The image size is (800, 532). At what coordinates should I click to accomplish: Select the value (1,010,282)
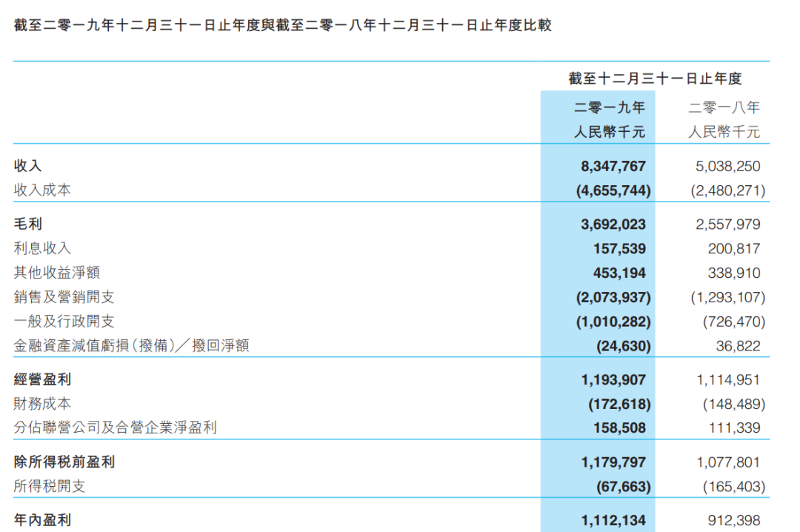[613, 322]
